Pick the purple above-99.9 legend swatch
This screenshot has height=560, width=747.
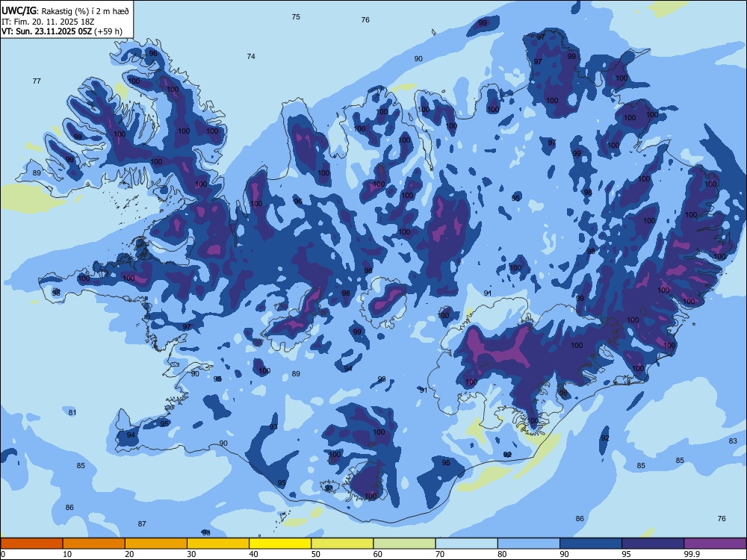[715, 544]
